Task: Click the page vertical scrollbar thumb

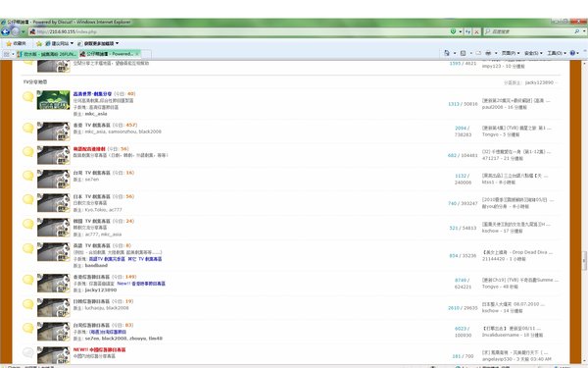Action: pyautogui.click(x=584, y=261)
